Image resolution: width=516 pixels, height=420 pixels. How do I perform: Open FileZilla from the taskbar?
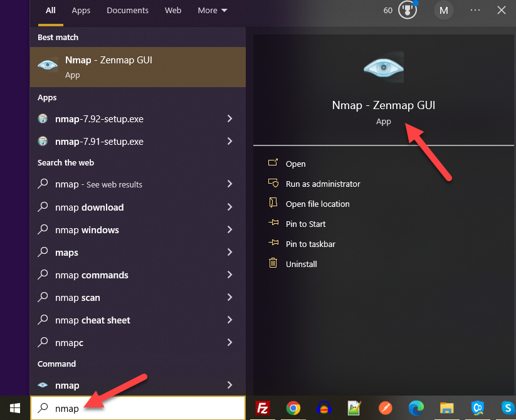click(x=263, y=409)
